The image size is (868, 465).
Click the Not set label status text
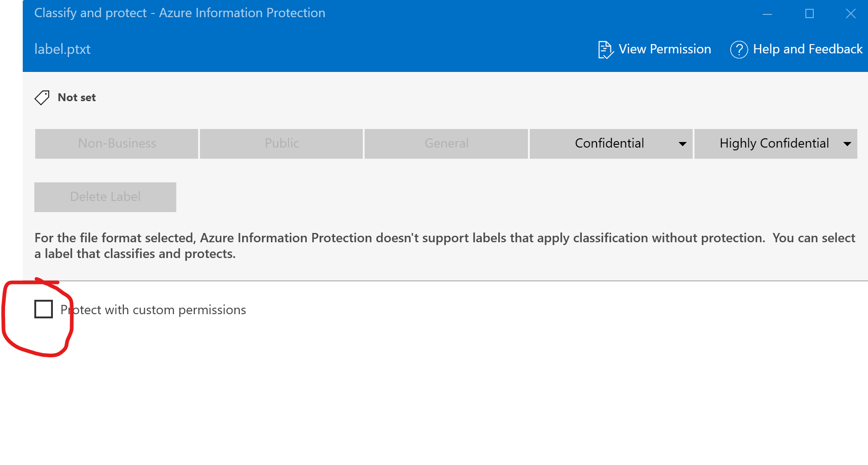[x=77, y=97]
